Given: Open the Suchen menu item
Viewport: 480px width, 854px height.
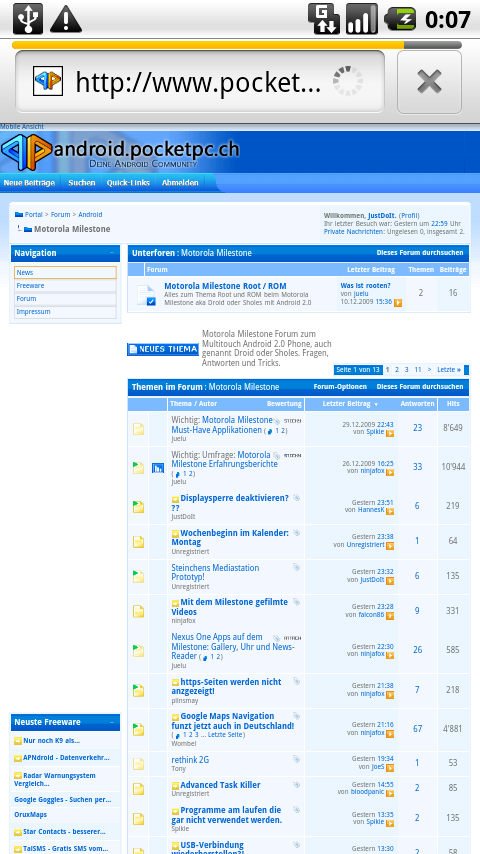Looking at the screenshot, I should [82, 183].
